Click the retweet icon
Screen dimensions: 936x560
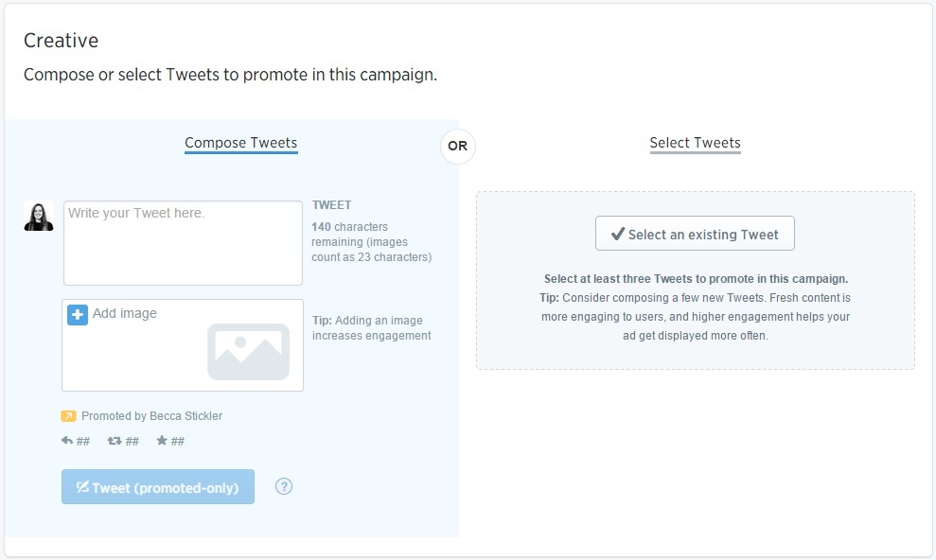click(114, 441)
